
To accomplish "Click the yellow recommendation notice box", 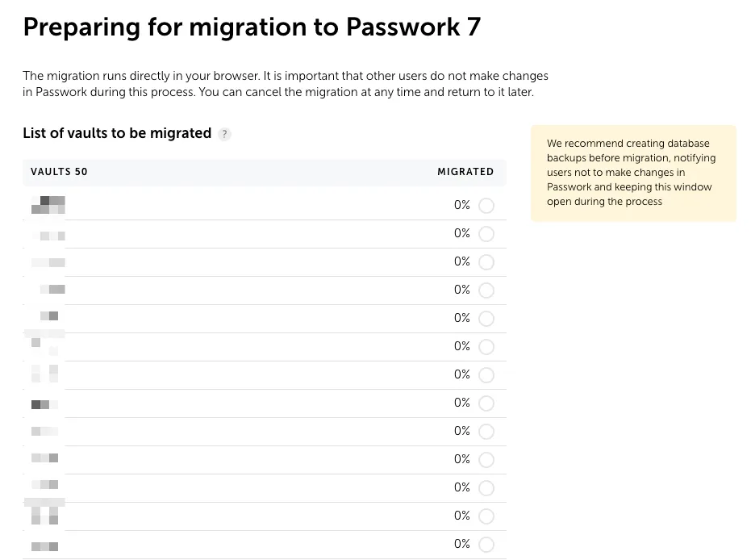I will tap(632, 173).
